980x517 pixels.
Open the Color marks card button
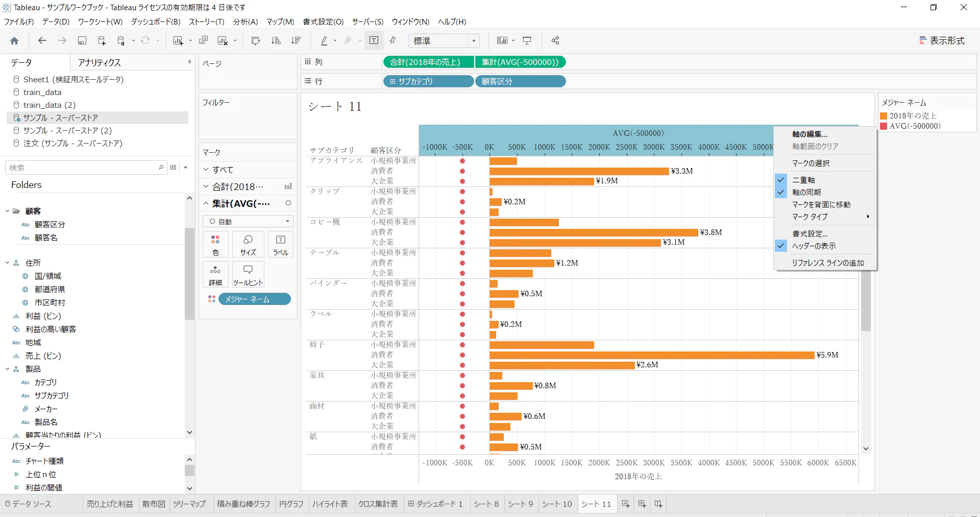pyautogui.click(x=215, y=244)
